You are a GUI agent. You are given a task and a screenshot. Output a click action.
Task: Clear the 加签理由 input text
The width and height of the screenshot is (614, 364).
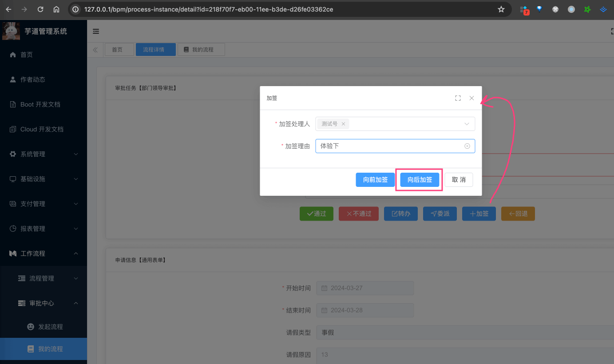467,146
